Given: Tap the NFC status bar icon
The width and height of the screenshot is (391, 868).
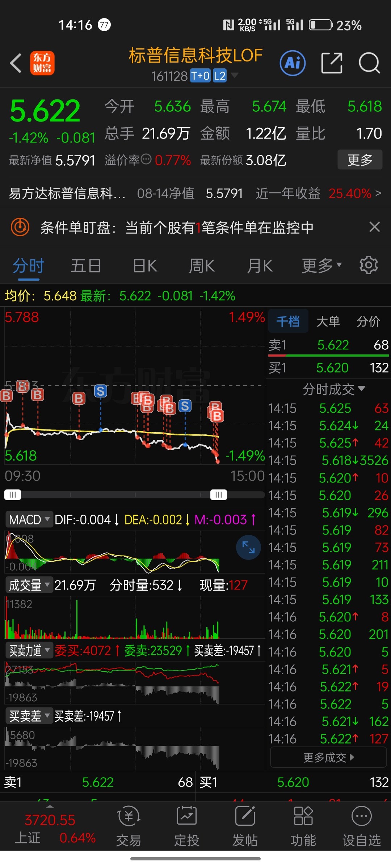Looking at the screenshot, I should 228,25.
